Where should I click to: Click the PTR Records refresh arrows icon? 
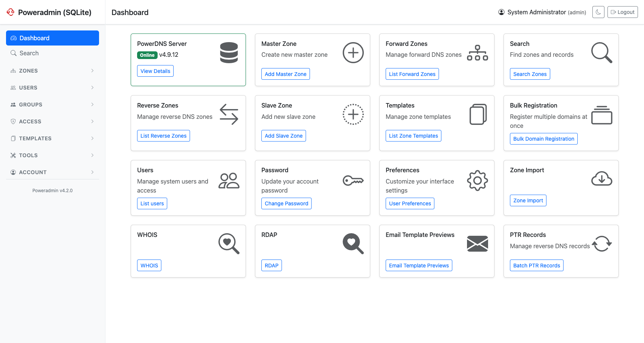(601, 244)
